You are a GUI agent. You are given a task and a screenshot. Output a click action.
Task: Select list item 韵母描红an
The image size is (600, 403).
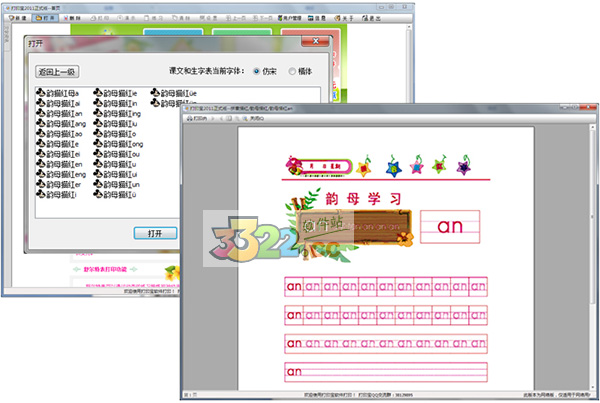[x=60, y=113]
